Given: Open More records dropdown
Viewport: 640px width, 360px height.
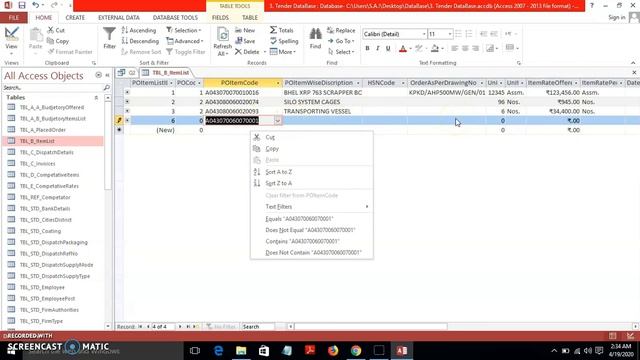Looking at the screenshot, I should pos(283,52).
